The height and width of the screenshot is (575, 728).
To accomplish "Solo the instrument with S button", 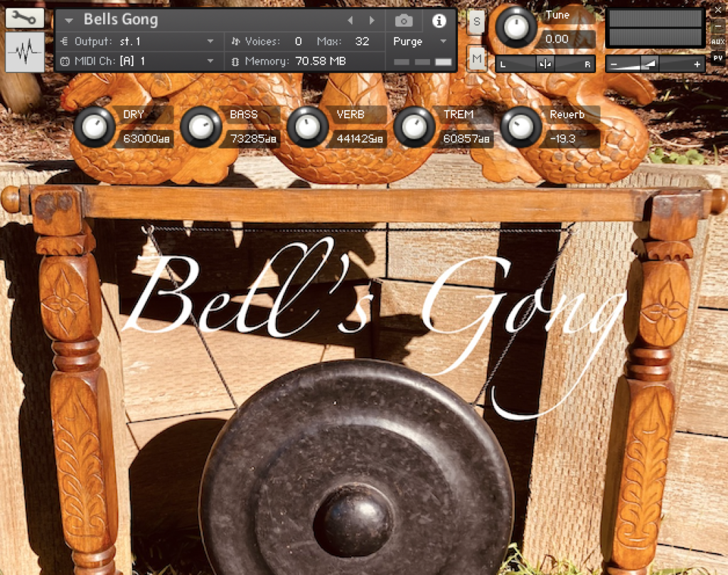I will point(476,22).
